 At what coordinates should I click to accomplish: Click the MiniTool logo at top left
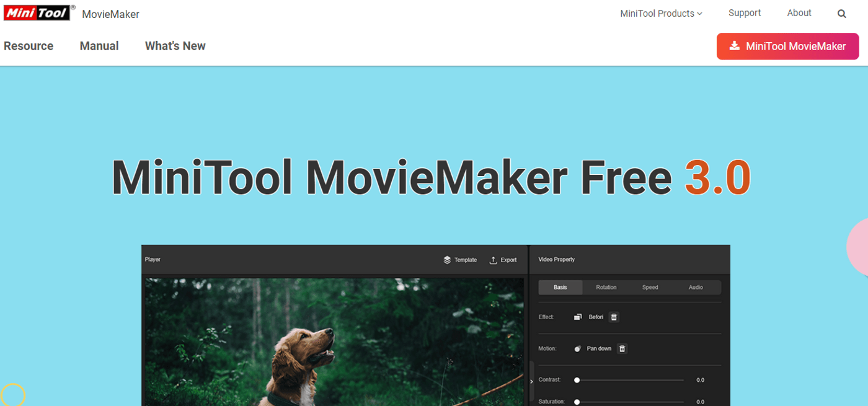(37, 12)
